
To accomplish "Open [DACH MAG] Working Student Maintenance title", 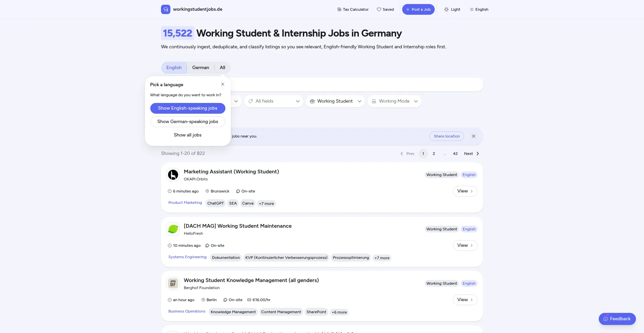I will tap(238, 226).
